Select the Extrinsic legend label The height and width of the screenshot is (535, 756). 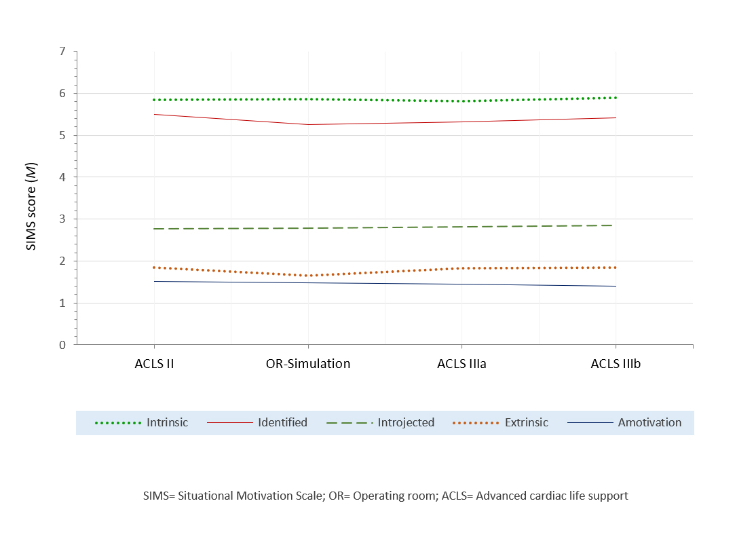tap(527, 422)
